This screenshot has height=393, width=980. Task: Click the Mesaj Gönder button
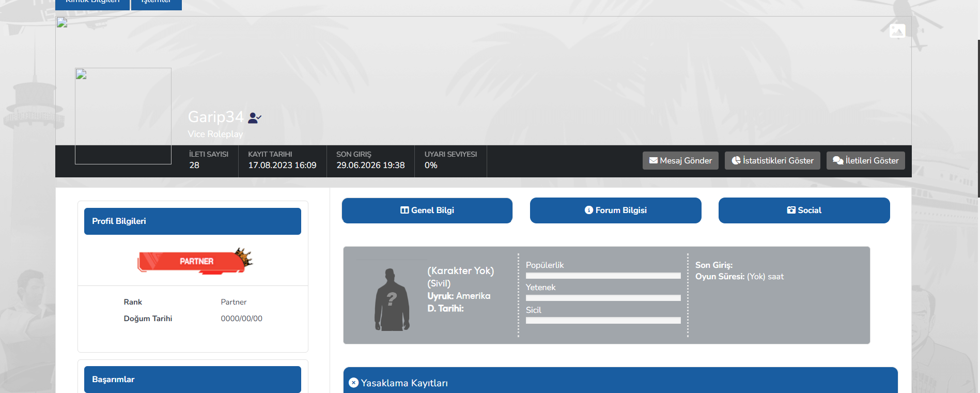680,160
